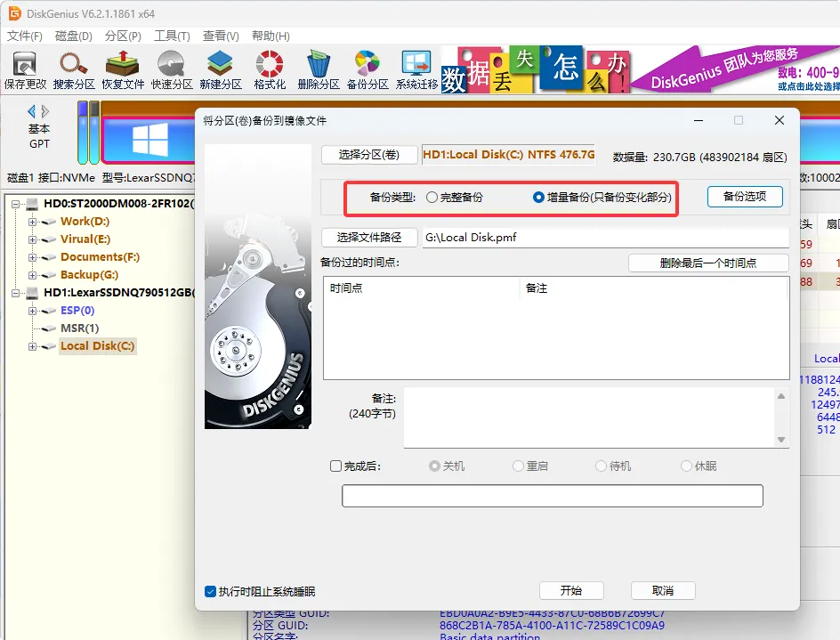Screen dimensions: 840x640
Task: Open the Quick Partition (快速分区) tool
Action: [x=172, y=69]
